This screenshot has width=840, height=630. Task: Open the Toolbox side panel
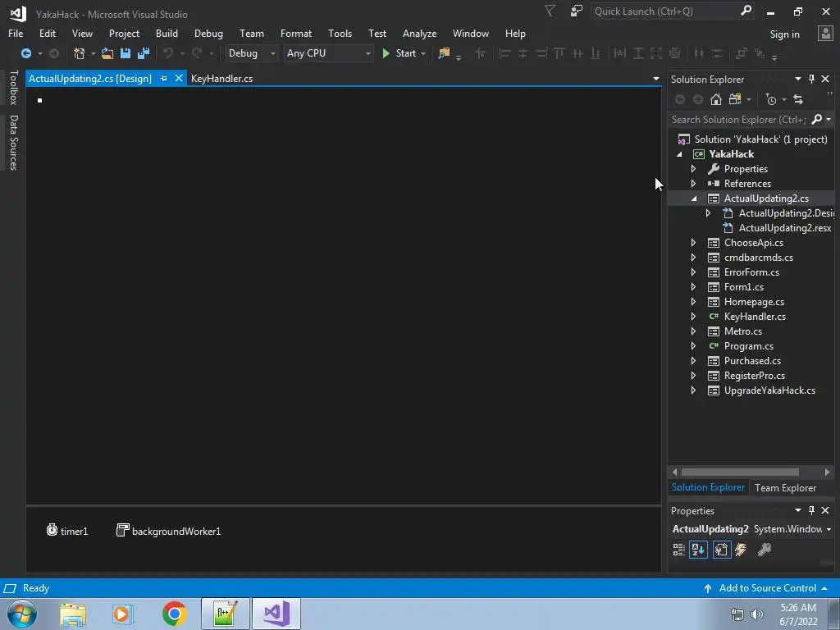pos(13,87)
